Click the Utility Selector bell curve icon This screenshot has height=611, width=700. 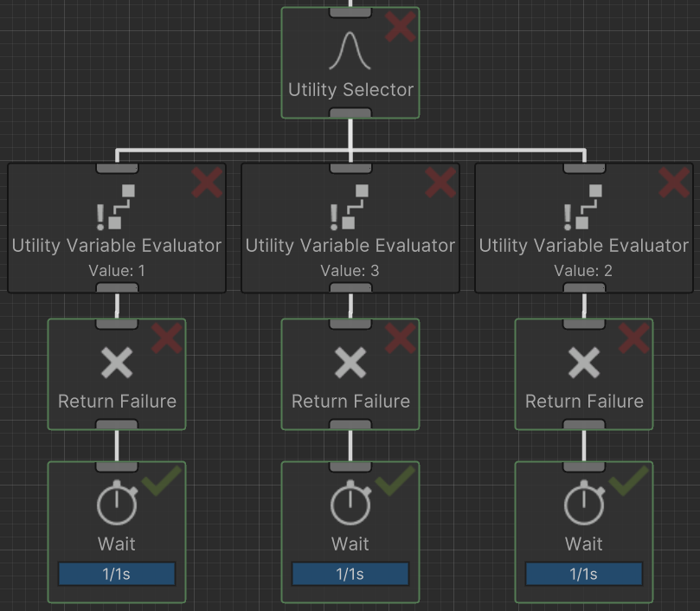350,51
